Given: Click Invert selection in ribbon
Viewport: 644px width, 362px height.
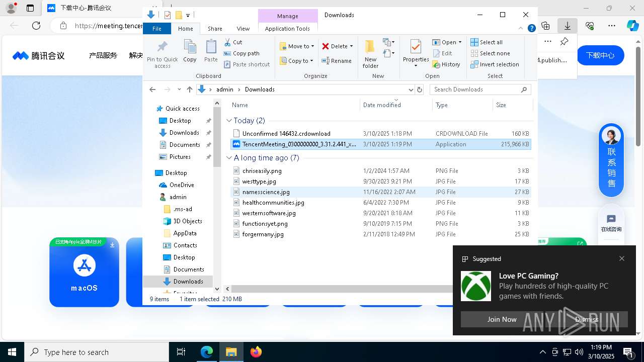Looking at the screenshot, I should [x=495, y=64].
